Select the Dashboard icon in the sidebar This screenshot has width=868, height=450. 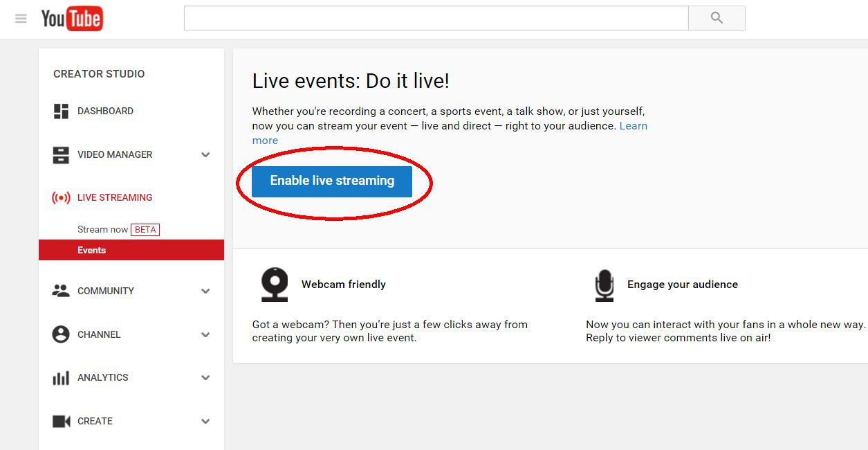click(x=60, y=111)
